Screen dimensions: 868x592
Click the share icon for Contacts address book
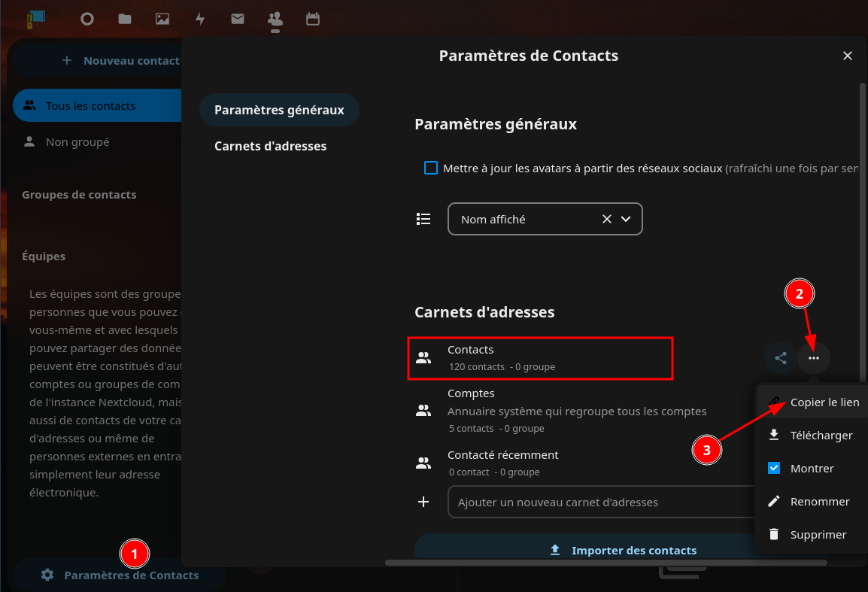(x=781, y=358)
